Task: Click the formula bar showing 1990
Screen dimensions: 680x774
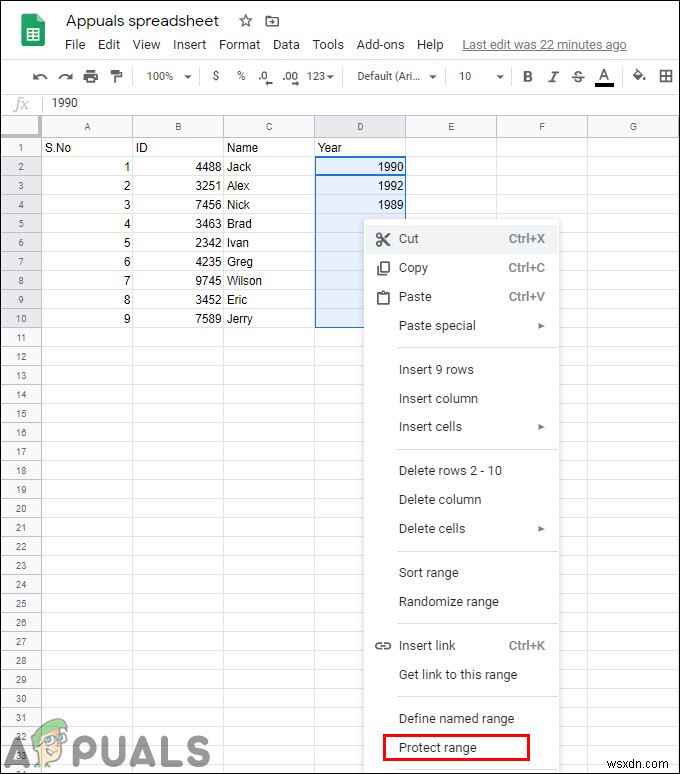Action: (x=360, y=104)
